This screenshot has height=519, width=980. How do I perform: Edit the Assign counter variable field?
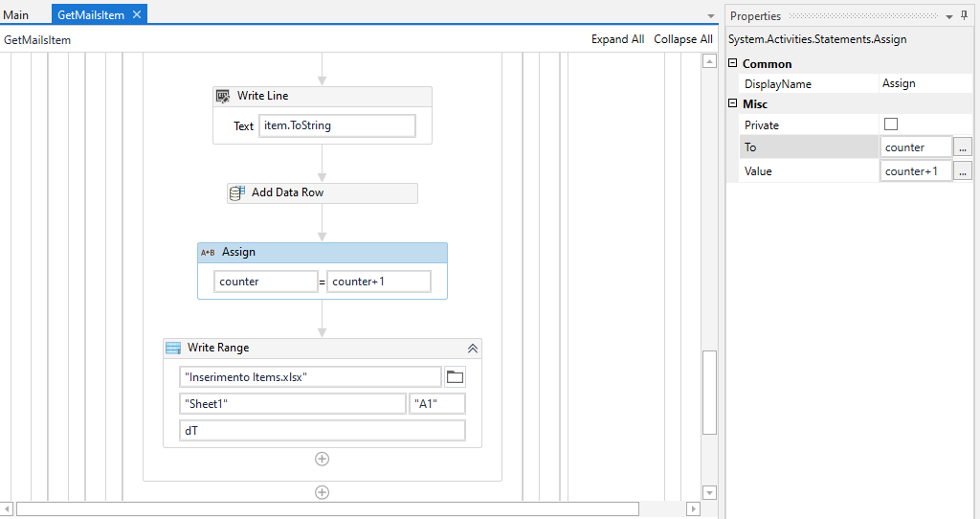pos(266,282)
